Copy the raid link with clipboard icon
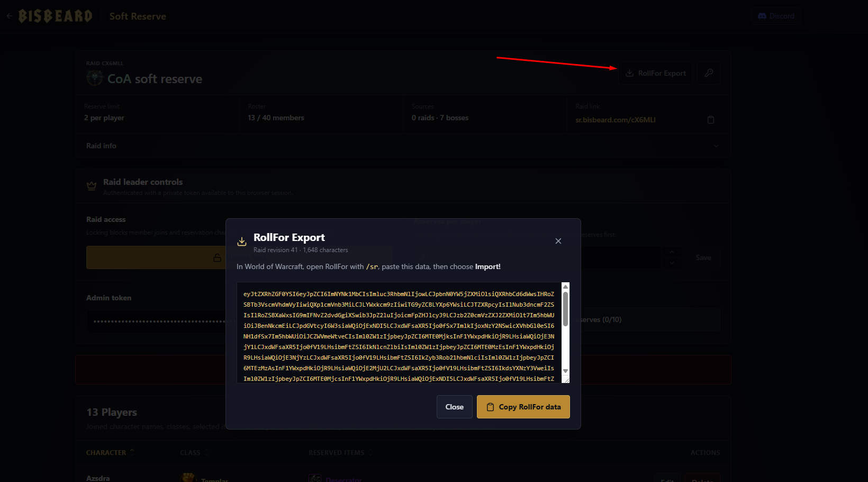Viewport: 868px width, 482px height. (711, 120)
